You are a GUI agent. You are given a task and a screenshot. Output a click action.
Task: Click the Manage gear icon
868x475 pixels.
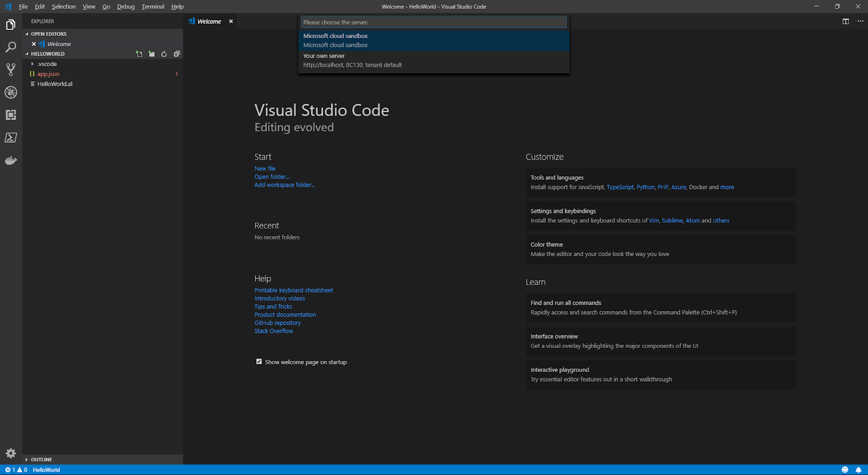(x=11, y=453)
